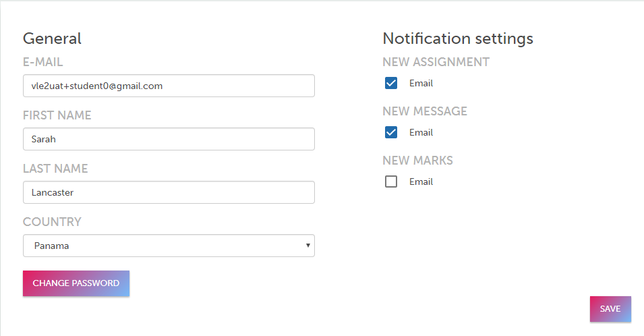Screen dimensions: 644x336
Task: Click the Last Name field containing Lancaster
Action: point(169,192)
